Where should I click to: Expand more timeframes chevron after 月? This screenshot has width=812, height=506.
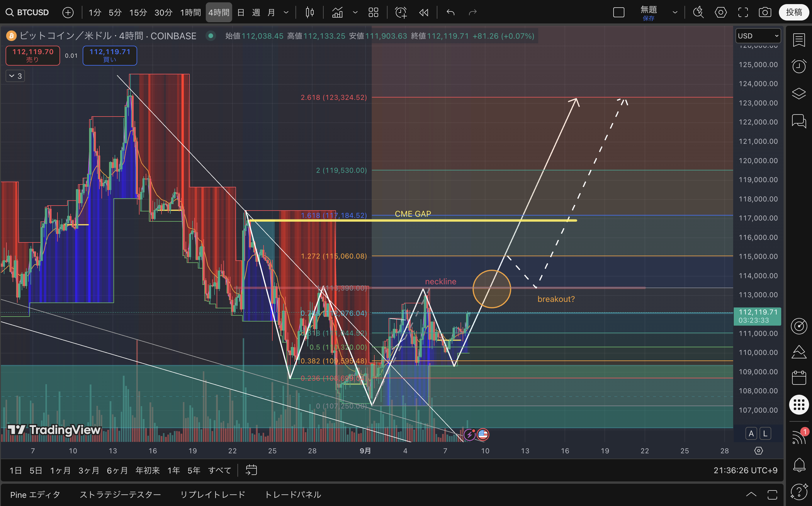(286, 13)
